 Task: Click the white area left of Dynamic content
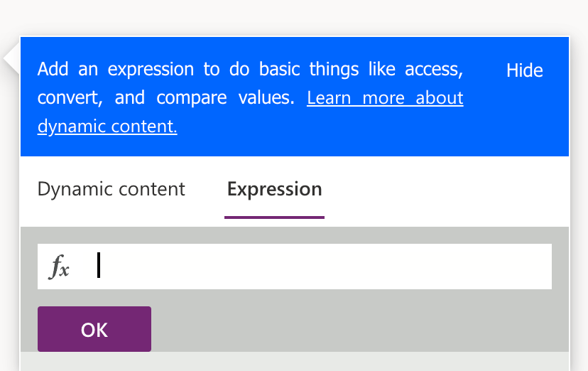[28, 189]
